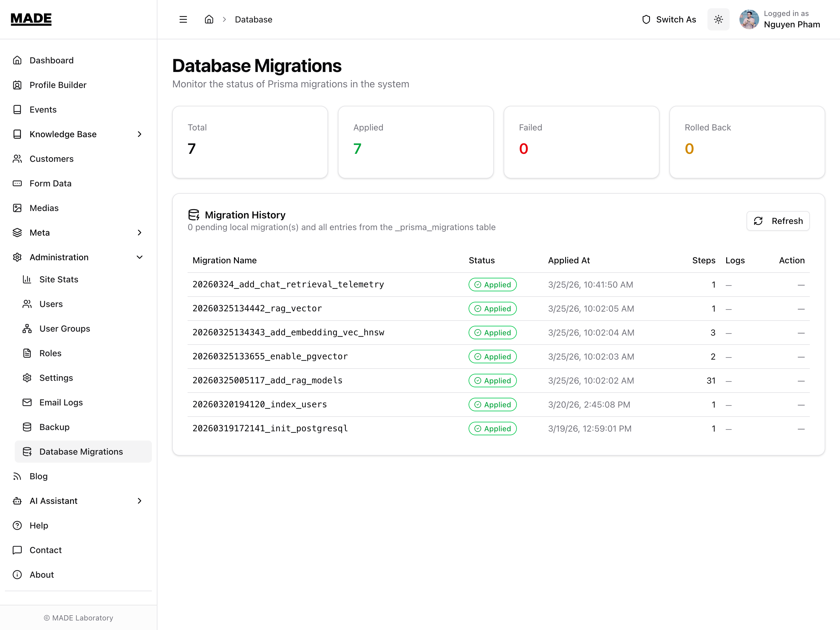Click Applied badge for rag_vector migration

point(492,309)
